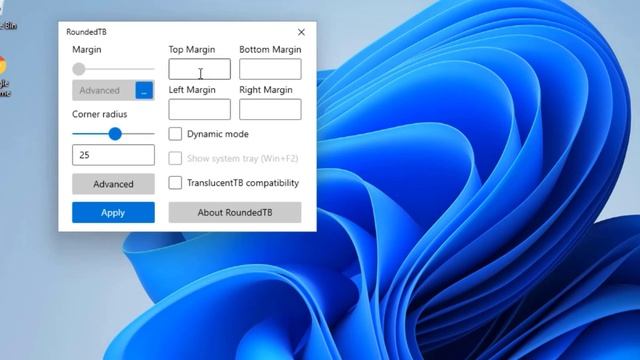Click the blue ellipsis button beside the margin Advanced field
This screenshot has width=640, height=360.
144,90
